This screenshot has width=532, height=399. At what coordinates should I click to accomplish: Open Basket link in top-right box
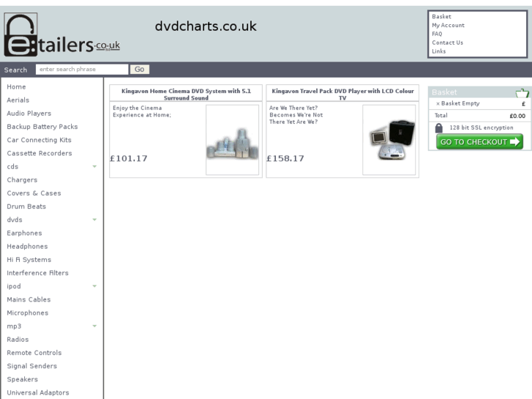(x=441, y=16)
